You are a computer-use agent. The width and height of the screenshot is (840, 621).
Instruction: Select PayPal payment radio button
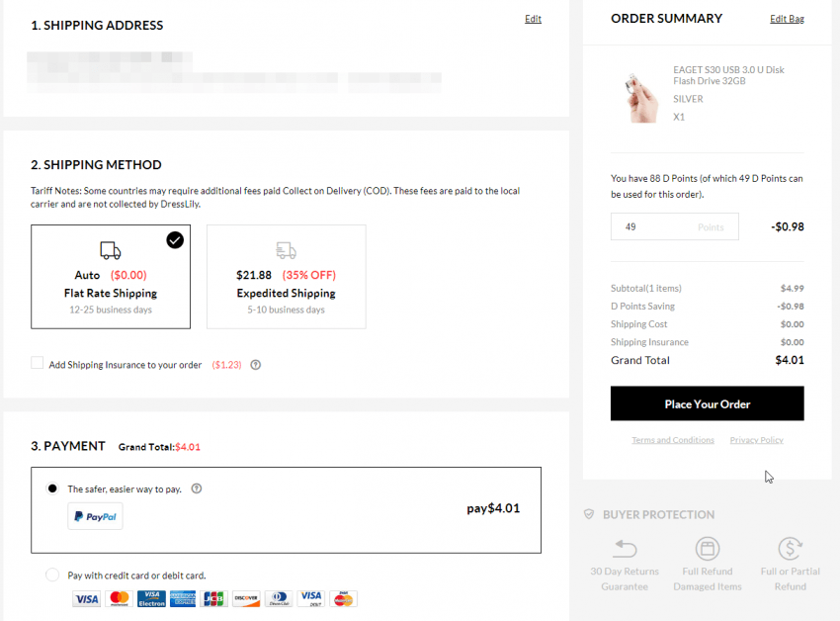pyautogui.click(x=52, y=488)
